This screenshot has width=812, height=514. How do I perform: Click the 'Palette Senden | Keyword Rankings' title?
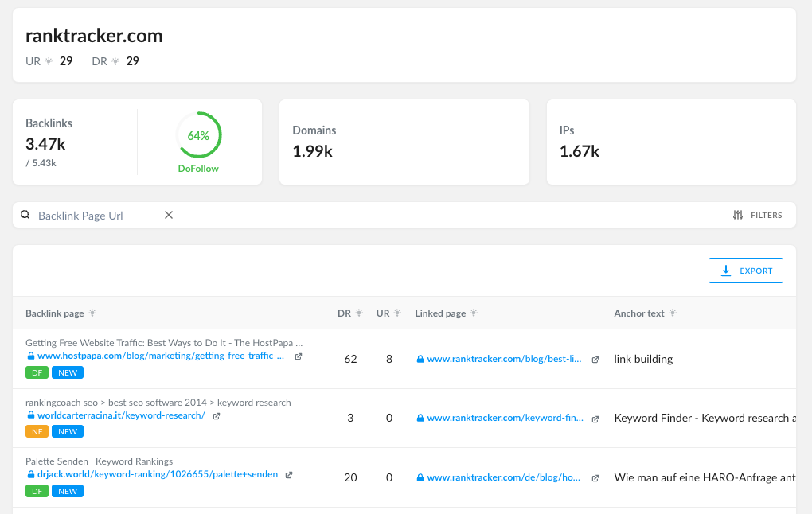click(x=99, y=461)
